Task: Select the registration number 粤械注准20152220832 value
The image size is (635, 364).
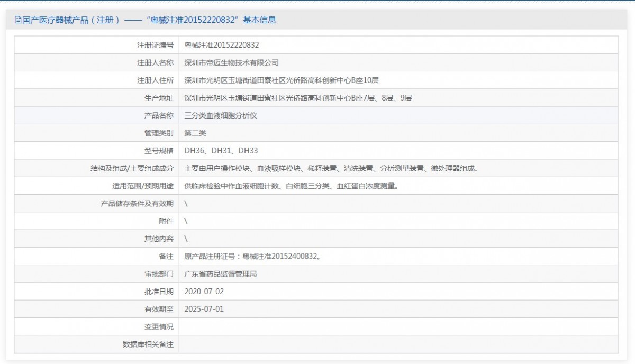Action: point(222,46)
